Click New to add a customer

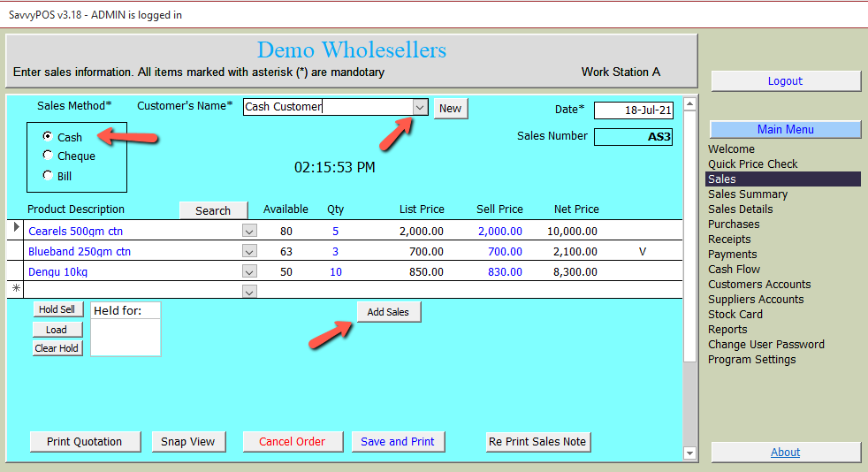(450, 108)
